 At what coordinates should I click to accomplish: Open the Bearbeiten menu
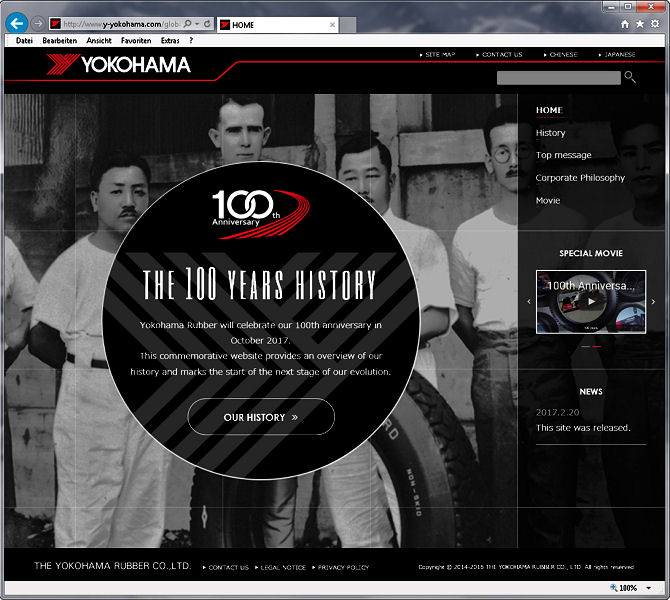(60, 41)
